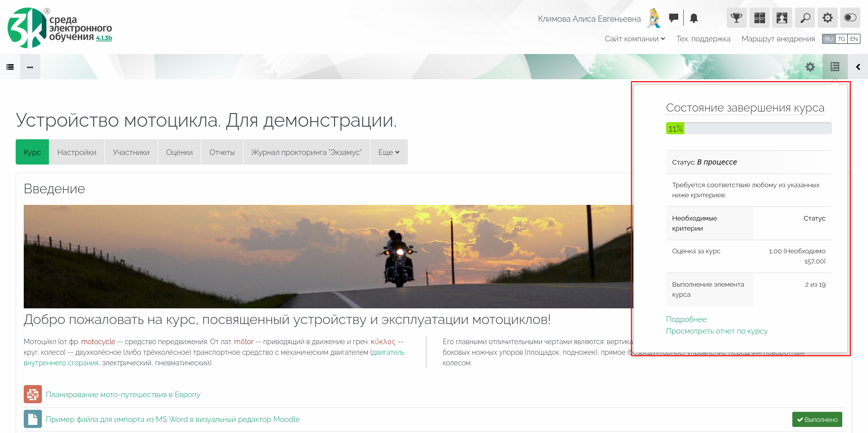Click the trophy achievements icon
868x433 pixels.
[736, 18]
